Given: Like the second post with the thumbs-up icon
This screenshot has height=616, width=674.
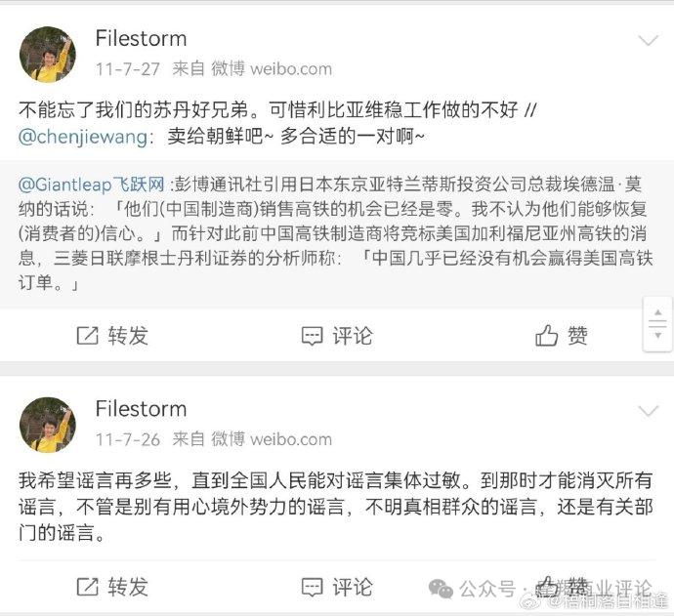Looking at the screenshot, I should click(x=546, y=587).
